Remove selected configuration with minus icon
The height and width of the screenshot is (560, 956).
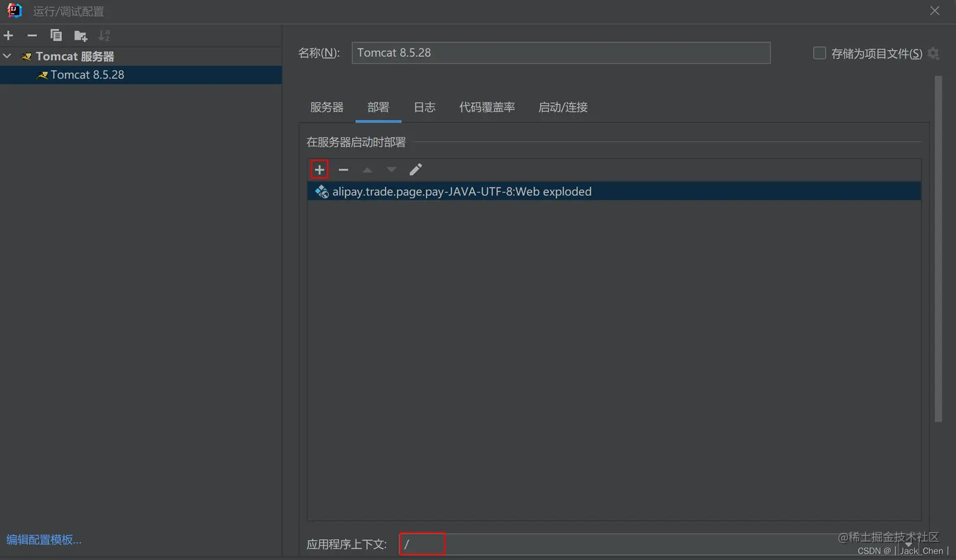pyautogui.click(x=32, y=35)
